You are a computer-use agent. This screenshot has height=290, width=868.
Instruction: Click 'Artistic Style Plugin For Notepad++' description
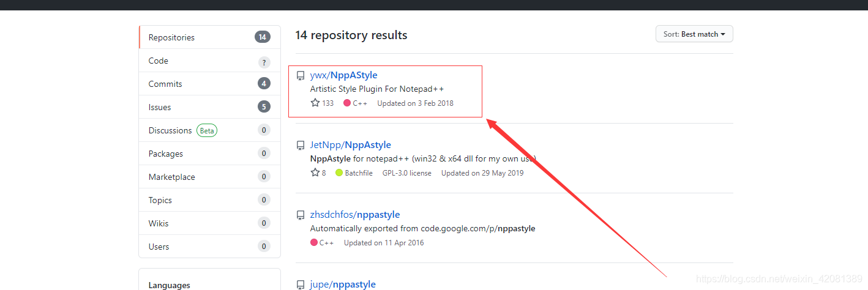[377, 89]
